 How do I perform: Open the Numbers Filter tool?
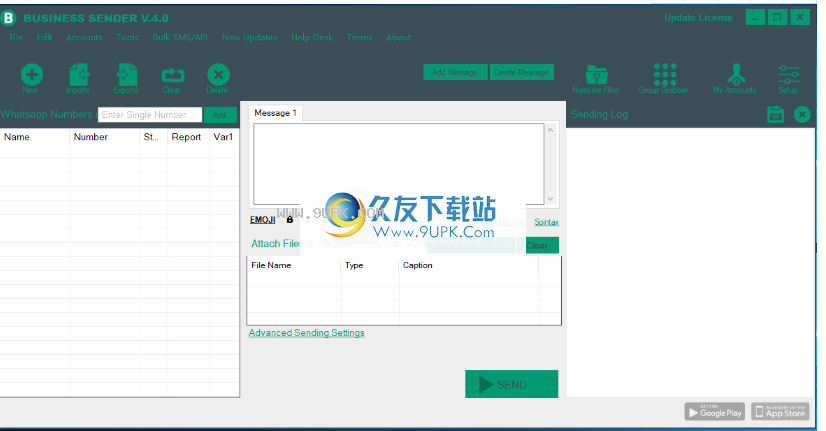[x=596, y=75]
